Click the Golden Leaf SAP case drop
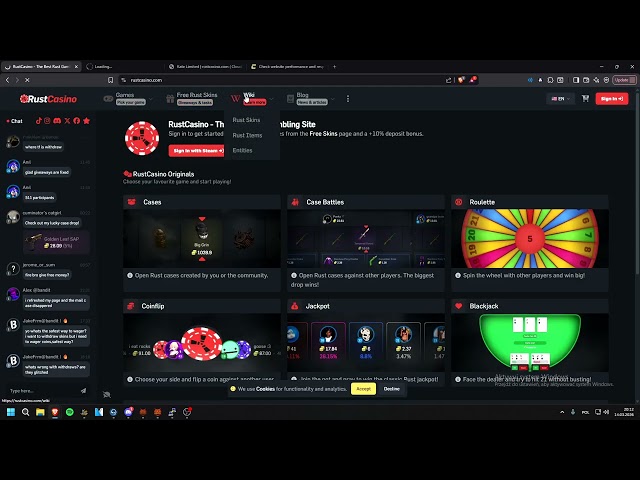The width and height of the screenshot is (640, 480). pos(57,242)
